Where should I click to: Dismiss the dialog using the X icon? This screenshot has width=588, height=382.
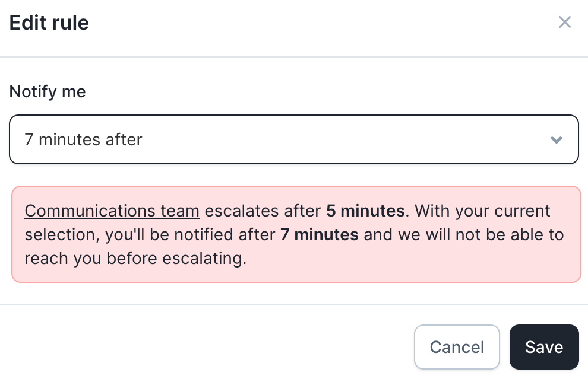564,22
